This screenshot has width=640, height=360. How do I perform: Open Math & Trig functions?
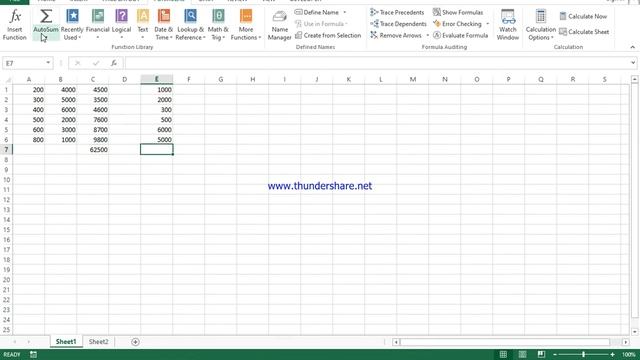pyautogui.click(x=218, y=24)
